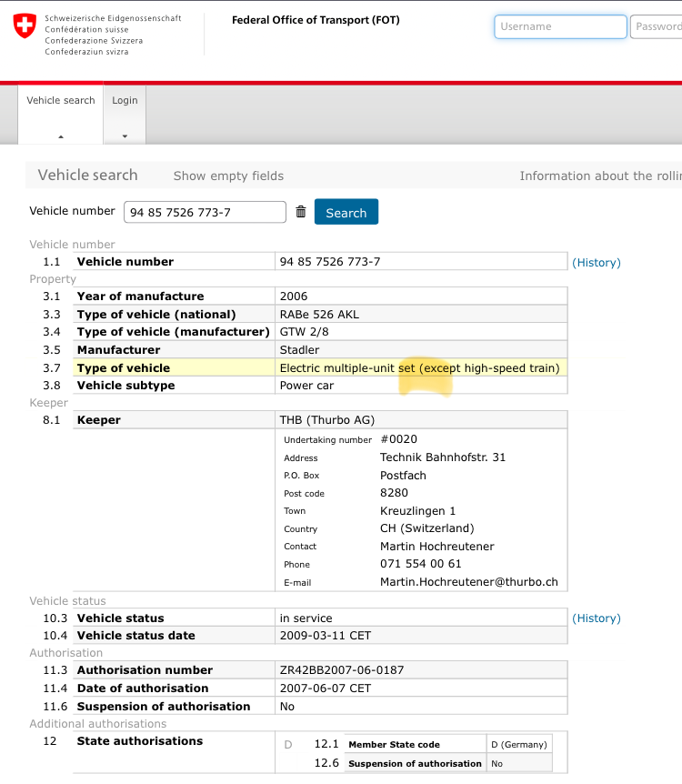Collapse the Vehicle search menu arrow

[61, 136]
